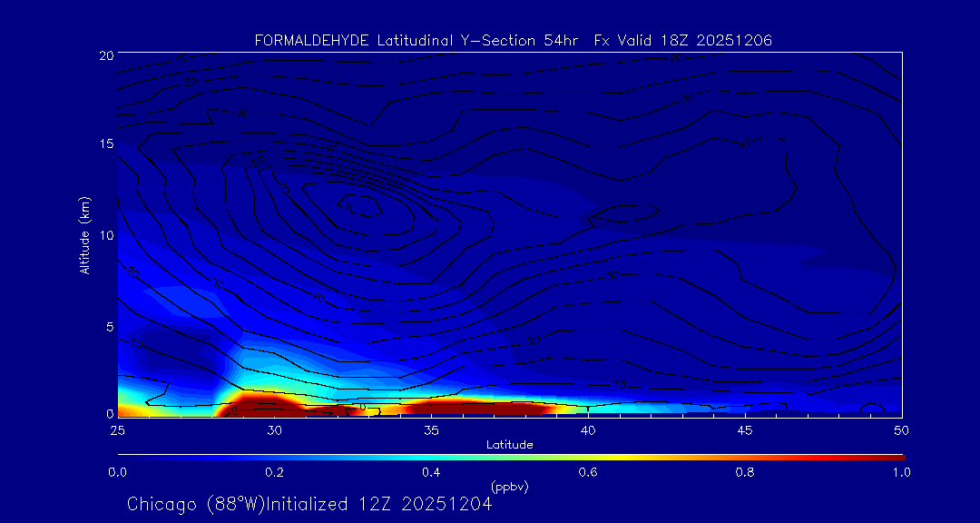Click the 'Chicago (88°W)Initialized 12Z 20251204' caption
This screenshot has height=523, width=980.
pyautogui.click(x=309, y=504)
